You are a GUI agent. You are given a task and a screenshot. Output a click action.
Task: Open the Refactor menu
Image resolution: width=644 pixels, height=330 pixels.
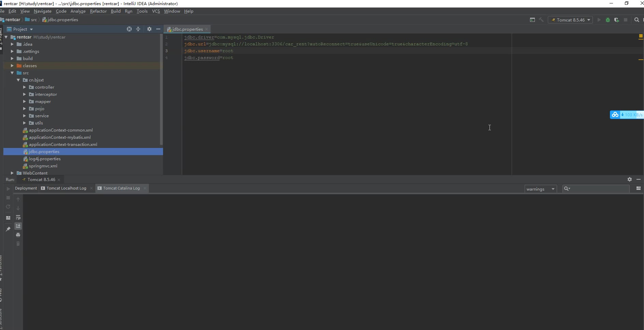coord(98,11)
